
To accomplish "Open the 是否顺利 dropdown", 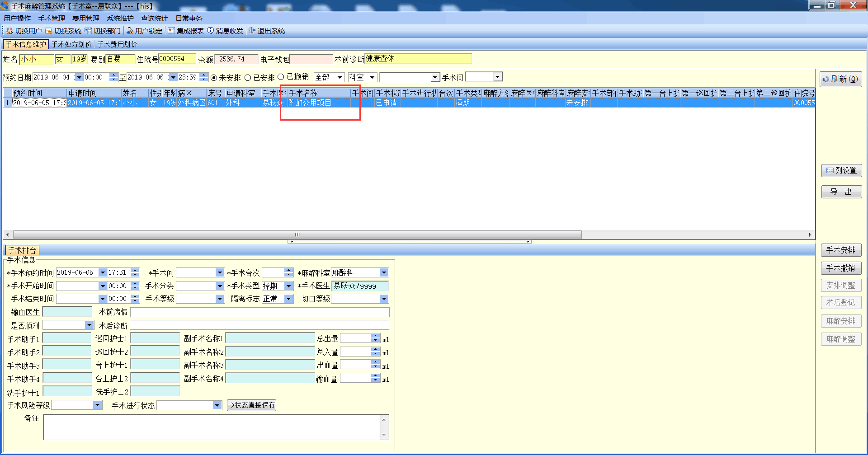I will (89, 325).
